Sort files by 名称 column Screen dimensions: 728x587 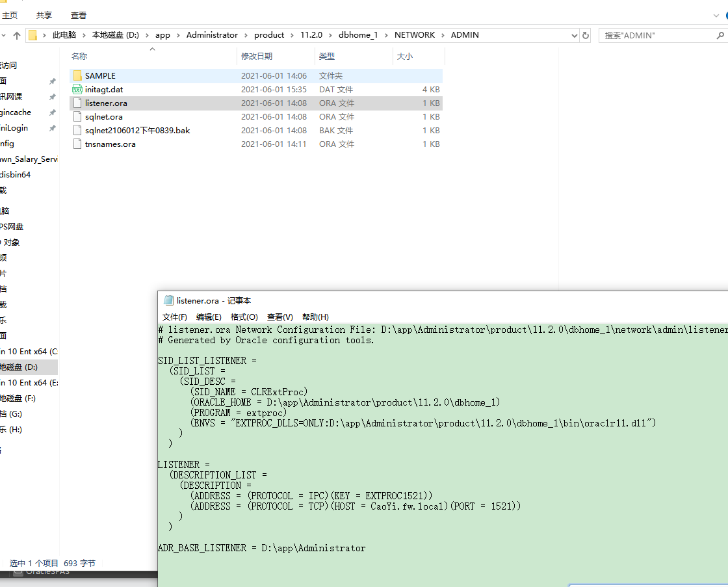(79, 56)
